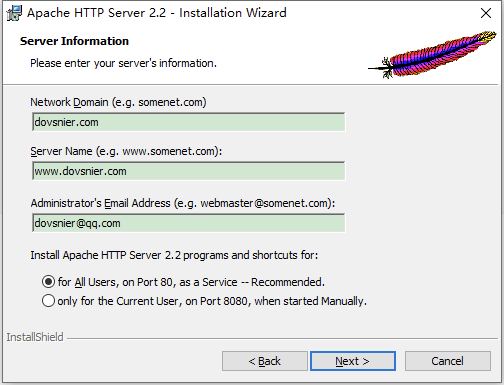The height and width of the screenshot is (385, 504).
Task: Click the Apache feather logo
Action: [x=432, y=54]
